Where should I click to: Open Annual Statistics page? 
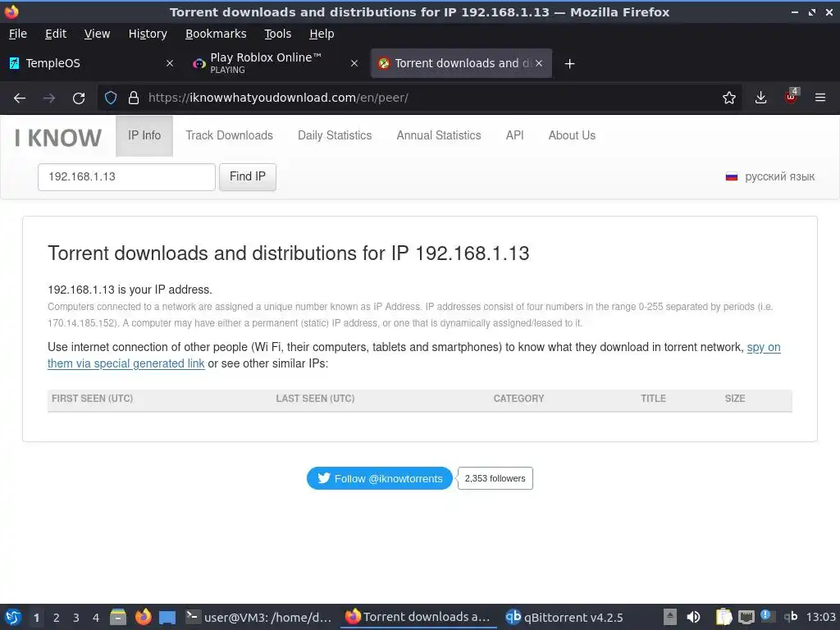[439, 135]
